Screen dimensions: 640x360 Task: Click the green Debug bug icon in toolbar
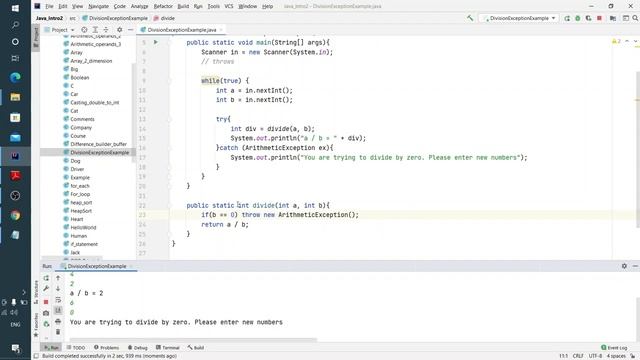click(578, 18)
